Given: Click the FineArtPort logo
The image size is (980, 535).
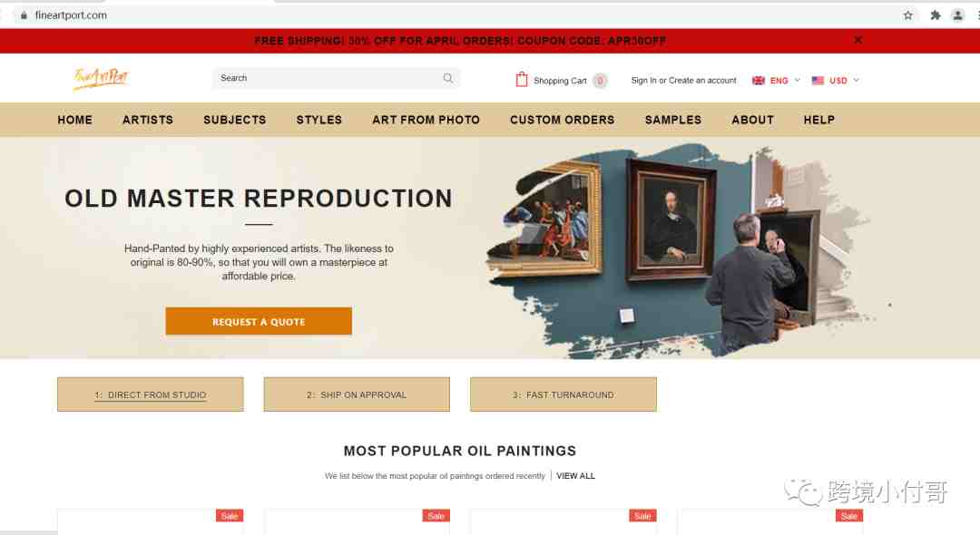Looking at the screenshot, I should tap(101, 79).
